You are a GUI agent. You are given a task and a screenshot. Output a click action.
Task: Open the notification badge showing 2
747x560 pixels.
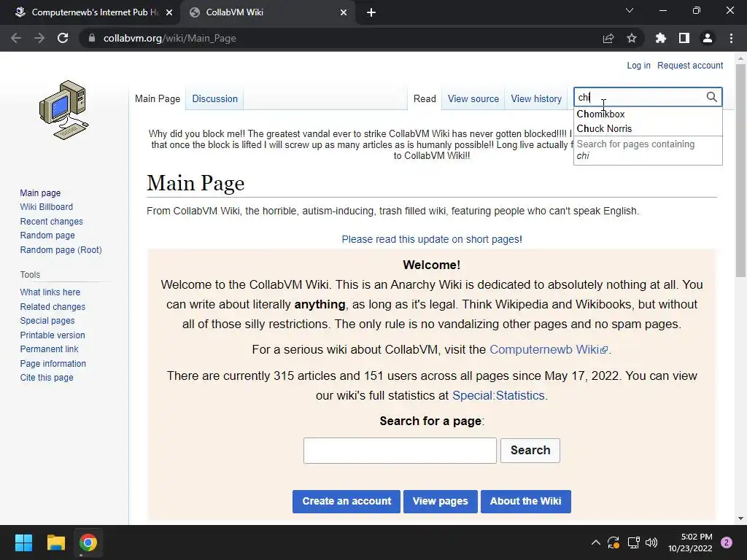(727, 542)
